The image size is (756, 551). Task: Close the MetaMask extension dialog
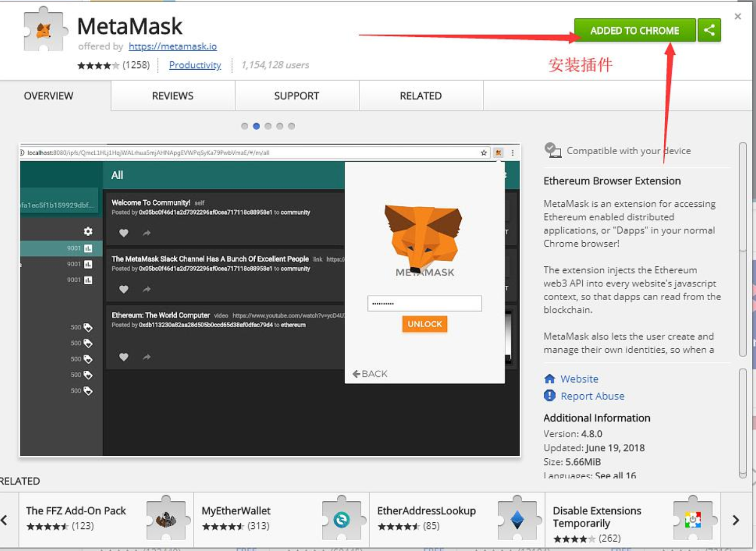click(x=738, y=16)
